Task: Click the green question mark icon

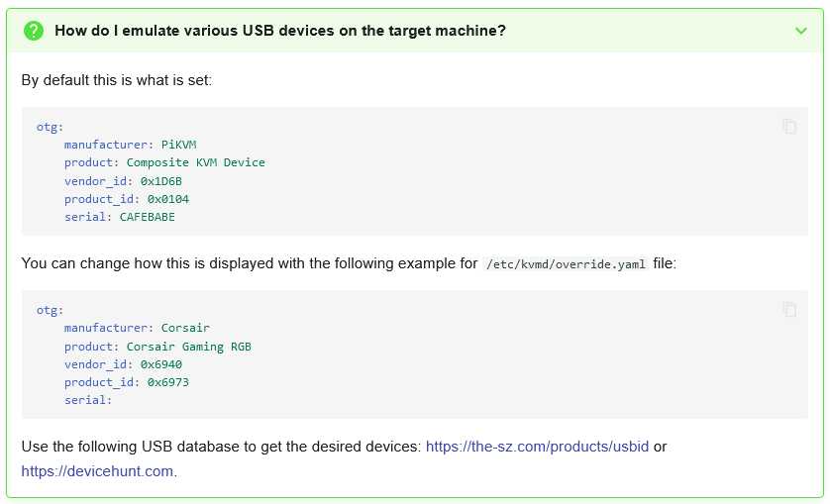Action: (34, 31)
